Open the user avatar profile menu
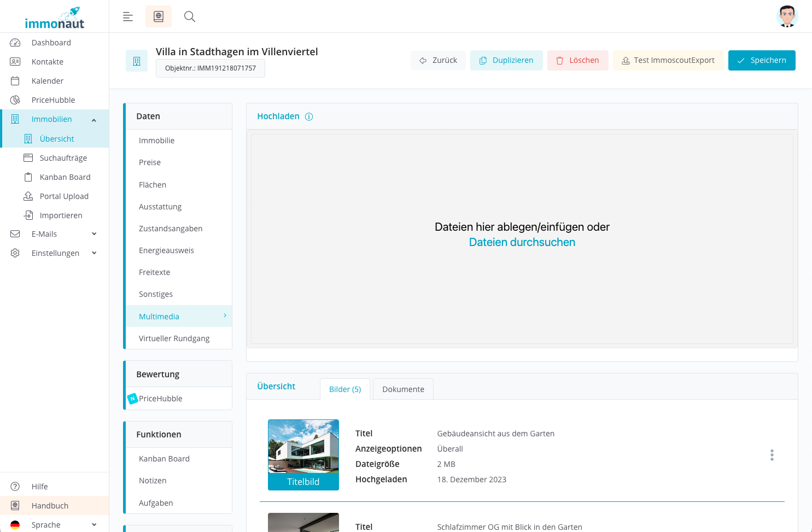Image resolution: width=812 pixels, height=532 pixels. 787,16
